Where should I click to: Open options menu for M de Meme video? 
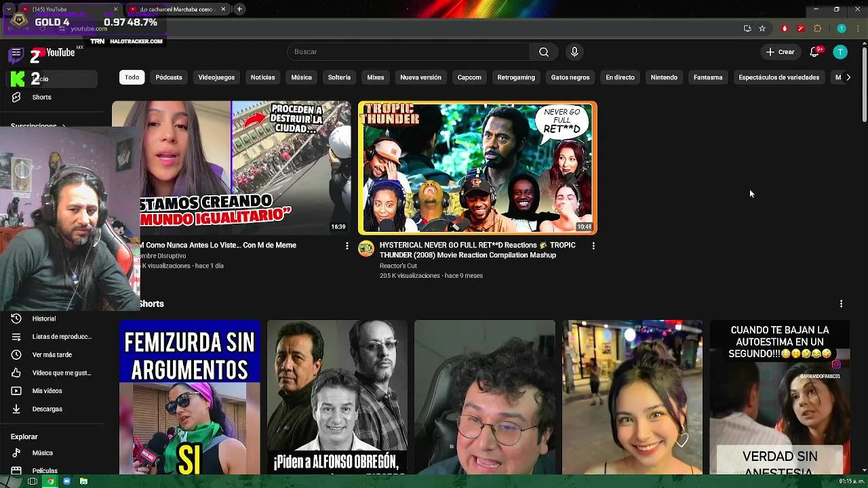coord(347,246)
